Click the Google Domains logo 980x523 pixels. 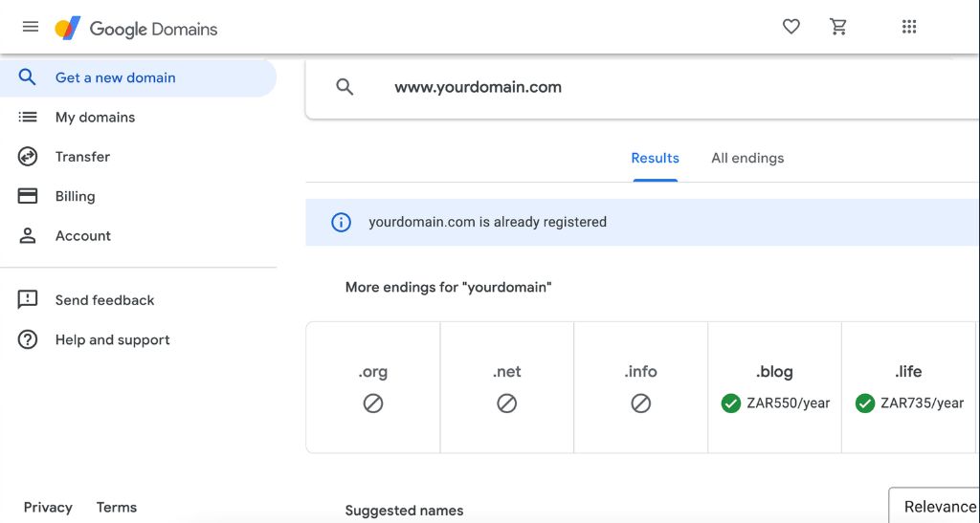tap(136, 29)
